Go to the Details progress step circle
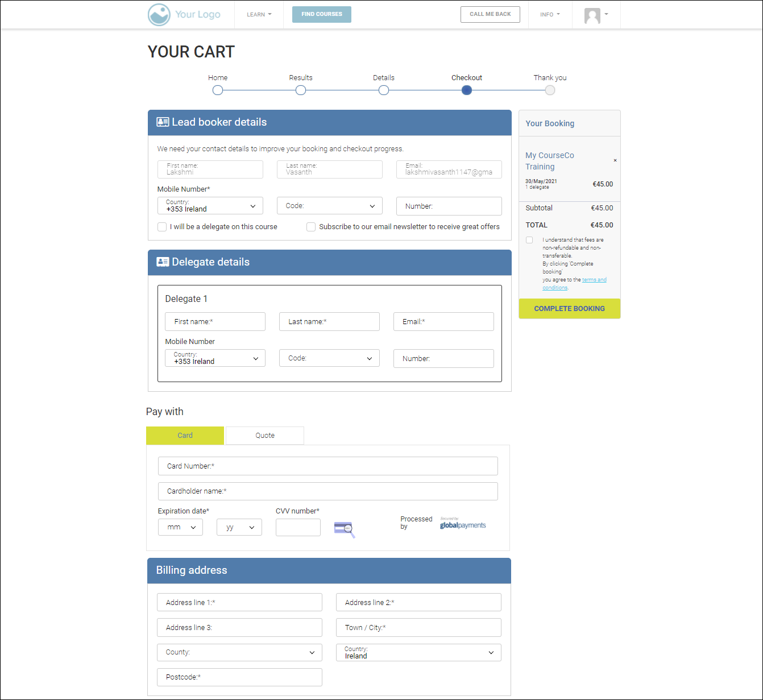The height and width of the screenshot is (700, 763). point(384,90)
